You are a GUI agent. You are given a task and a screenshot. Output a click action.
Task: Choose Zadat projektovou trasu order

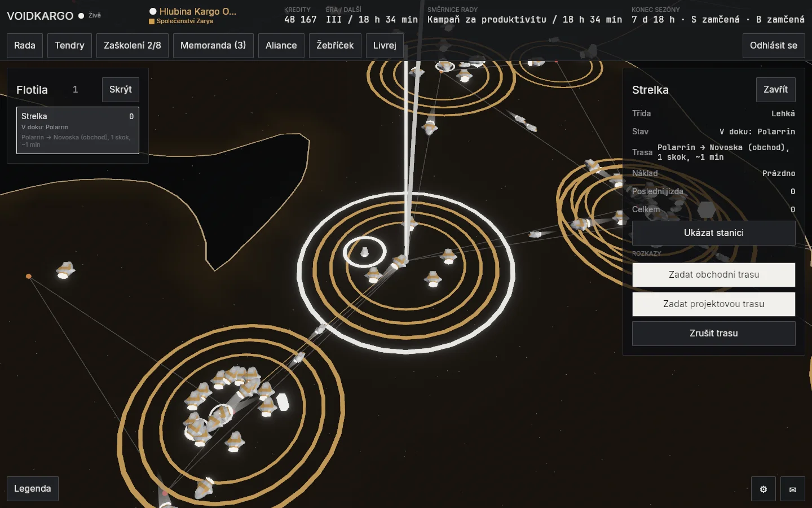click(714, 304)
